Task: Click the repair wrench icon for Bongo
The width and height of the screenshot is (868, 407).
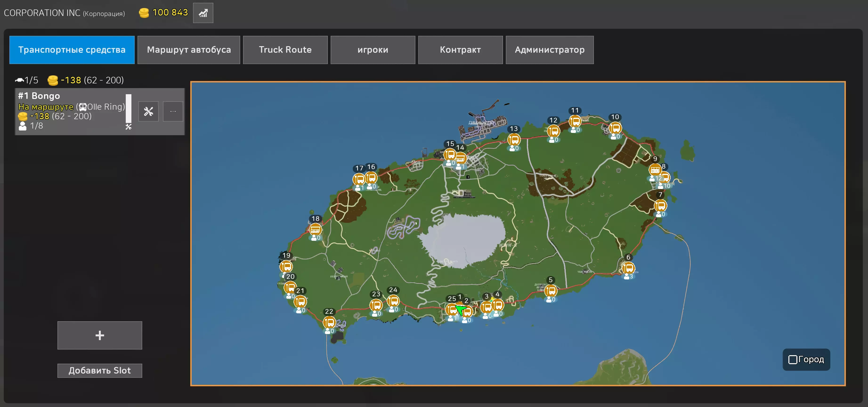Action: (148, 111)
